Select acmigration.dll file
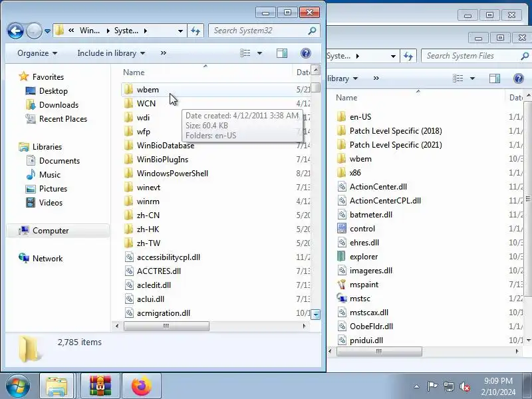This screenshot has width=532, height=399. coord(163,313)
